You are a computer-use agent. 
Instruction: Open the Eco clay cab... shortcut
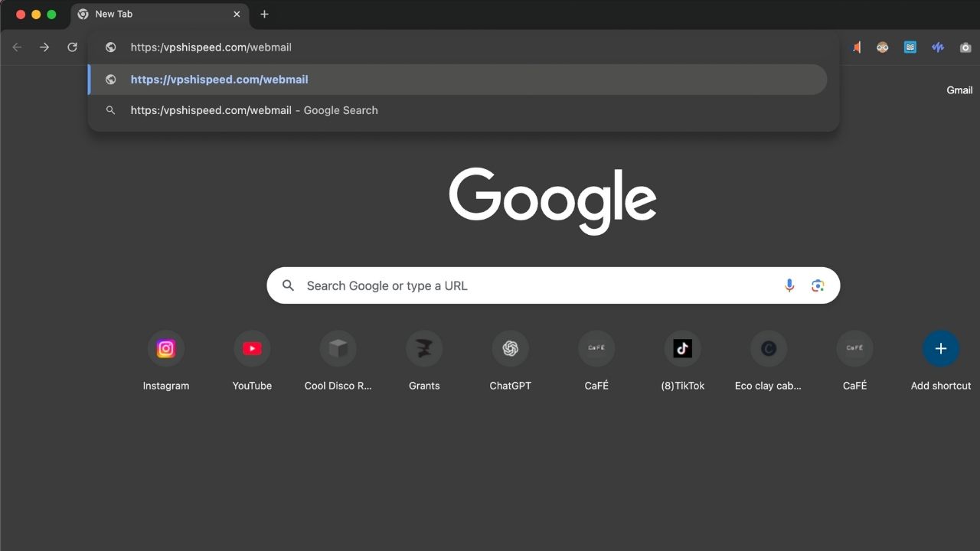(x=769, y=360)
